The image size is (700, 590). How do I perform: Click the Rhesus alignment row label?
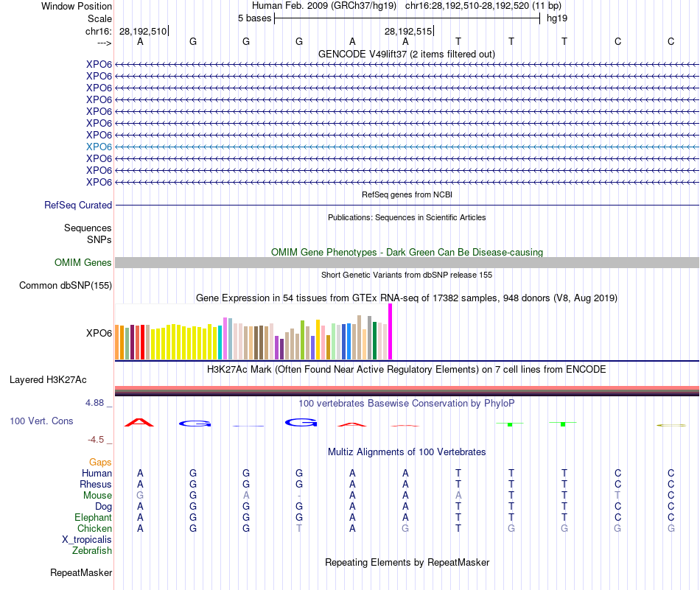click(96, 484)
